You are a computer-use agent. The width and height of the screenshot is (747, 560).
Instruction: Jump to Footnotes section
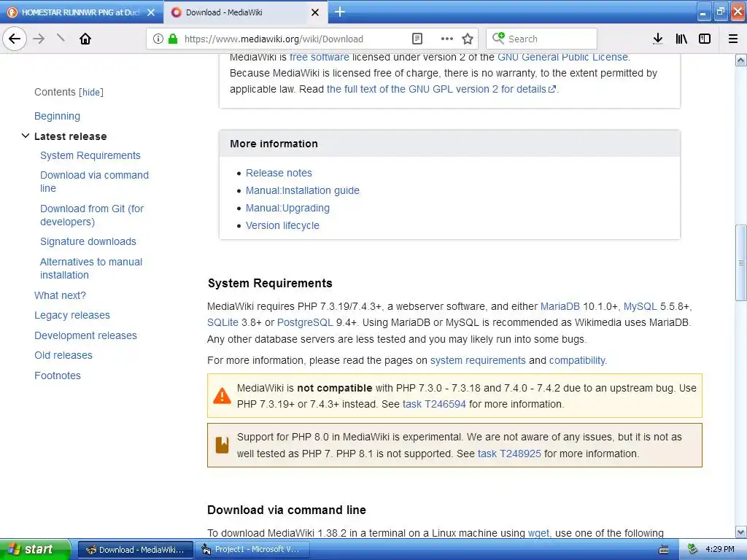point(58,376)
